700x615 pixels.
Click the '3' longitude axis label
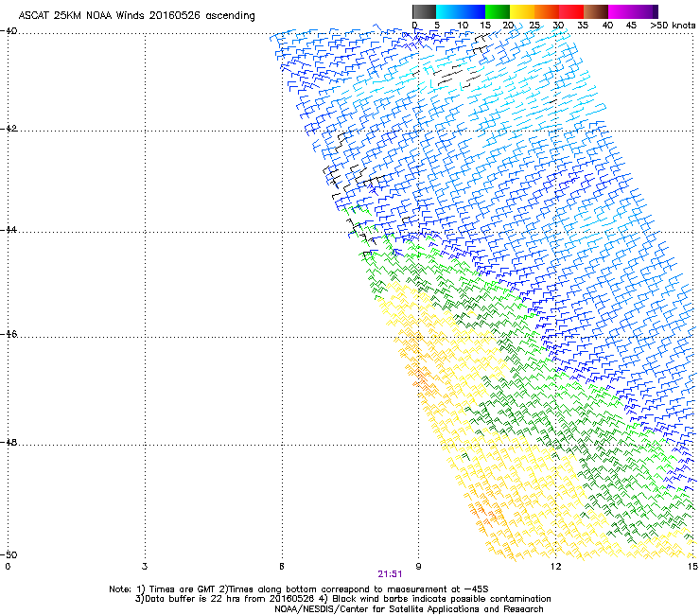(145, 567)
